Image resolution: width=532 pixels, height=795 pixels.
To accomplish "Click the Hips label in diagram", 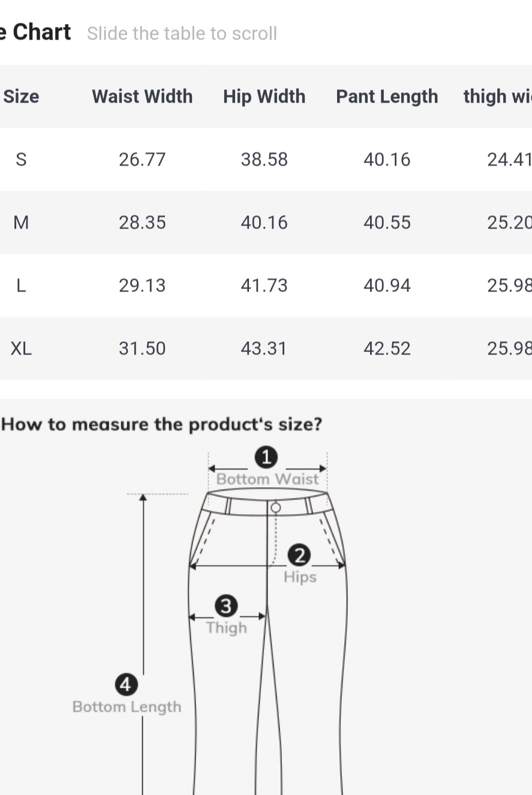I will click(x=300, y=577).
